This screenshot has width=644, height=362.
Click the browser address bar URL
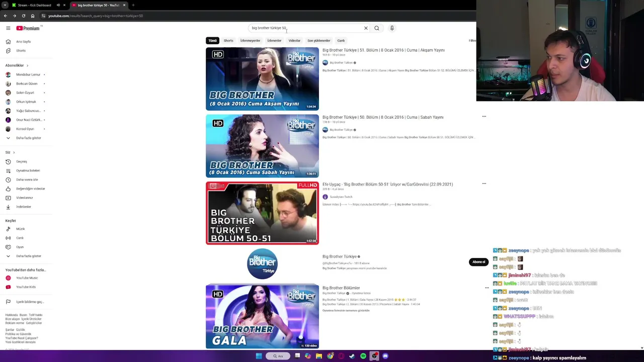click(96, 16)
